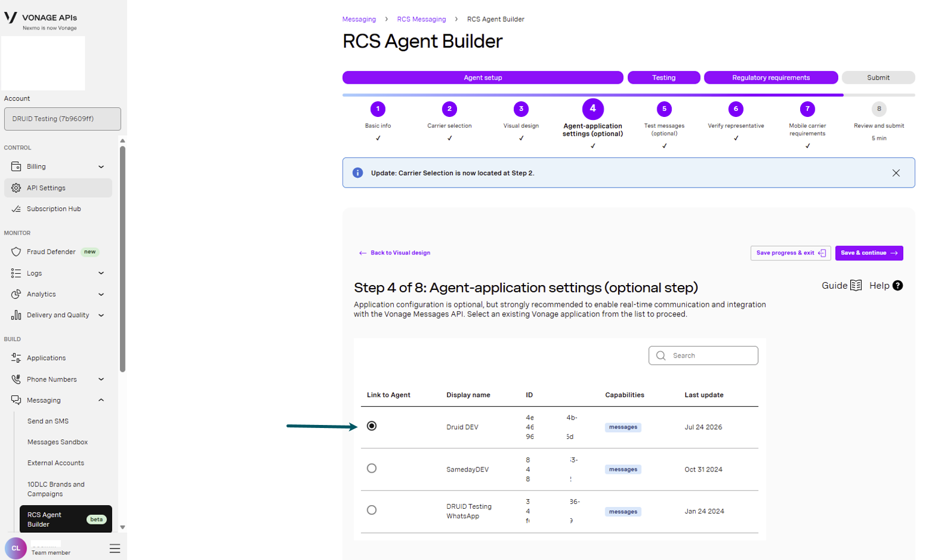
Task: Click Save progress & exit button
Action: [x=791, y=253]
